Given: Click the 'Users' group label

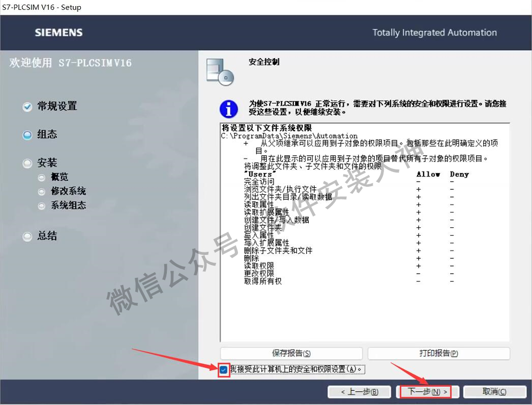Looking at the screenshot, I should point(260,174).
